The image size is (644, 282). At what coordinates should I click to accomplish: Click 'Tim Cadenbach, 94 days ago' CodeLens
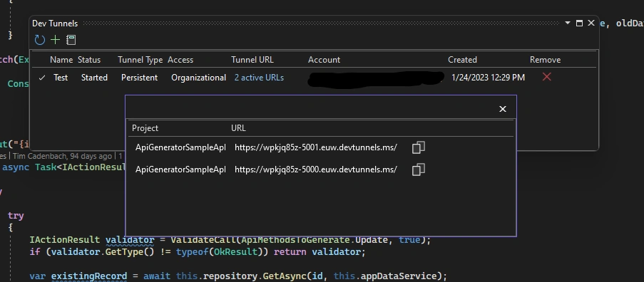[x=63, y=156]
